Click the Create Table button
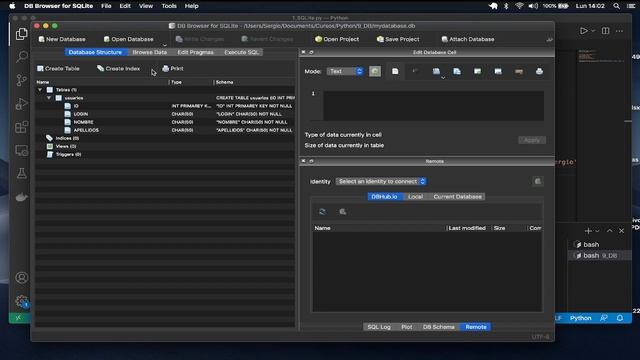This screenshot has width=640, height=360. 58,69
